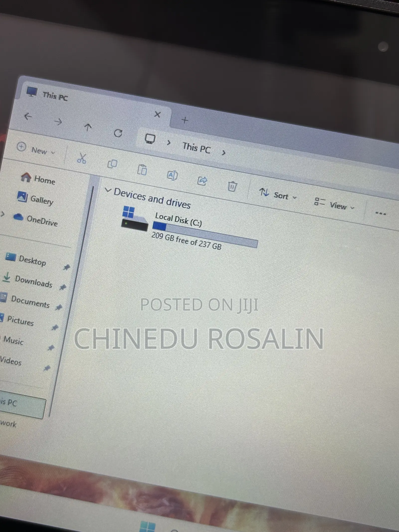Unpin Documents using its pin icon
The height and width of the screenshot is (532, 399).
click(59, 307)
